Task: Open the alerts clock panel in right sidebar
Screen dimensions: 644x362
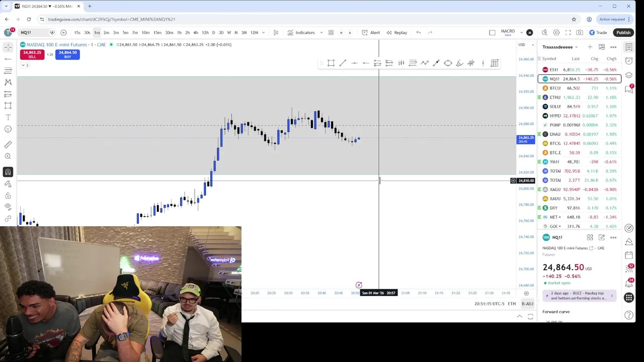Action: [629, 61]
